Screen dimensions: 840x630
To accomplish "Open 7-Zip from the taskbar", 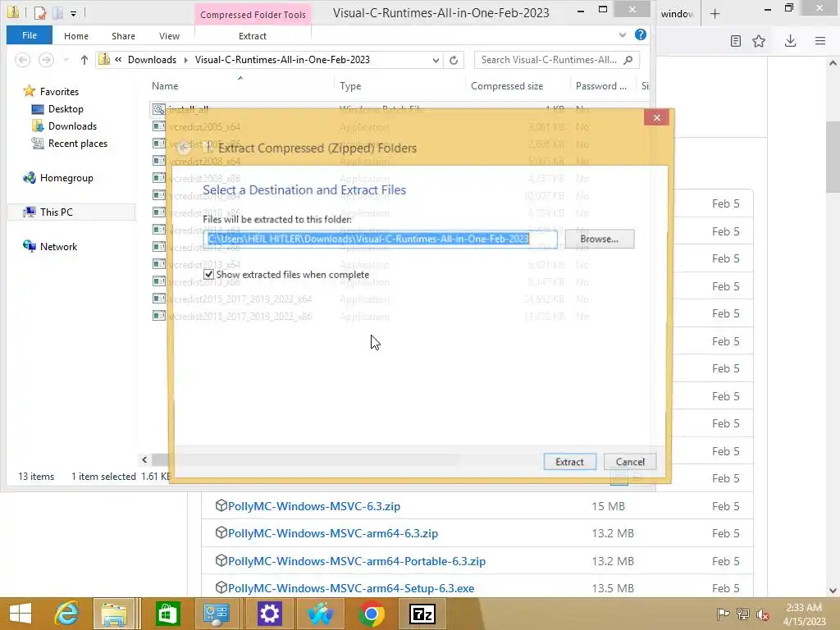I will click(x=422, y=614).
